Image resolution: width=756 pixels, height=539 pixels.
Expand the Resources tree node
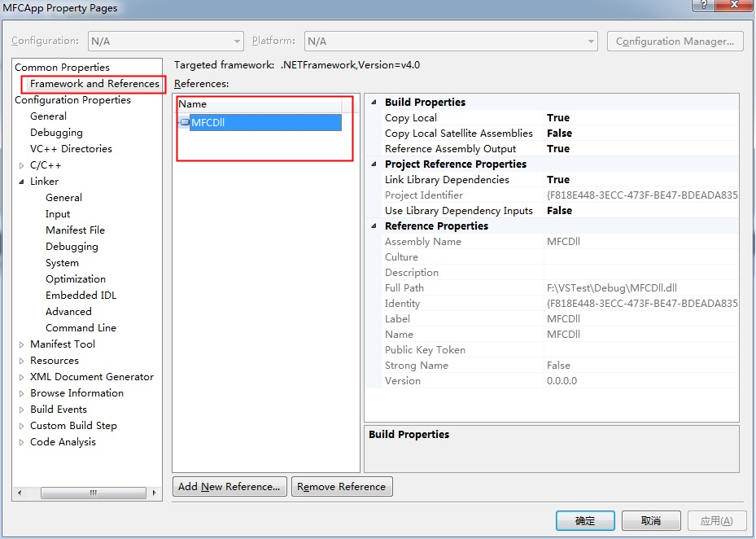pos(21,361)
